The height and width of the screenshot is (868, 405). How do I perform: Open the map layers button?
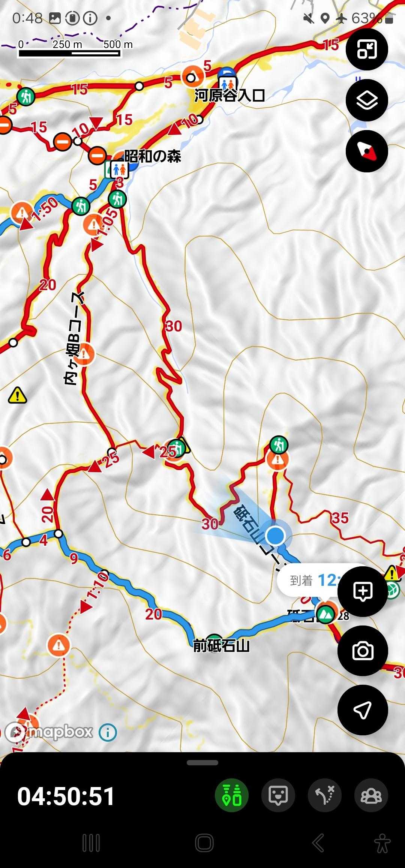pos(366,100)
